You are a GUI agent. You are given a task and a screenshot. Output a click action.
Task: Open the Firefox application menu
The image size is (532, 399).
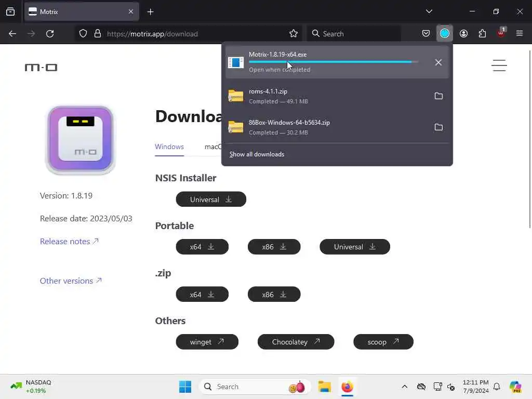click(519, 34)
